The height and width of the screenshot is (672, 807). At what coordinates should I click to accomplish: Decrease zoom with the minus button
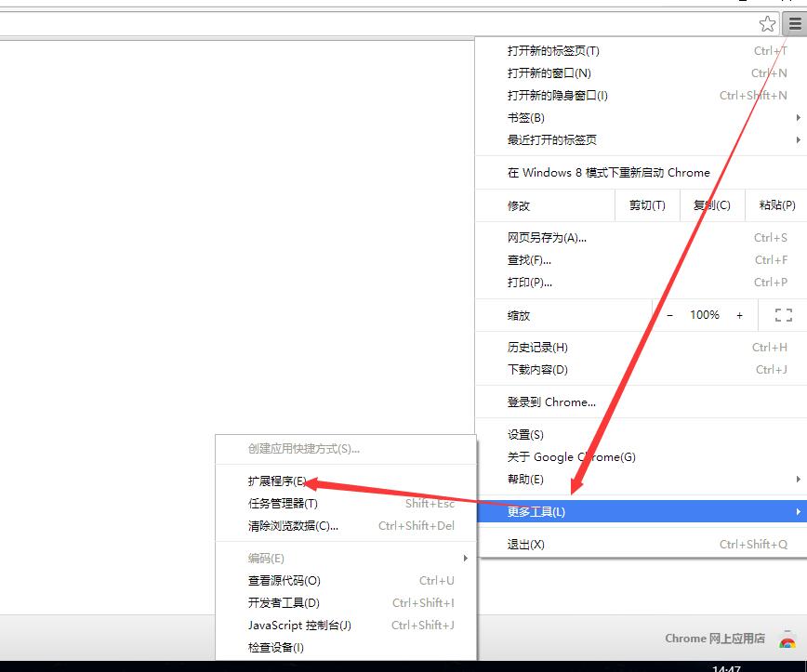tap(669, 315)
